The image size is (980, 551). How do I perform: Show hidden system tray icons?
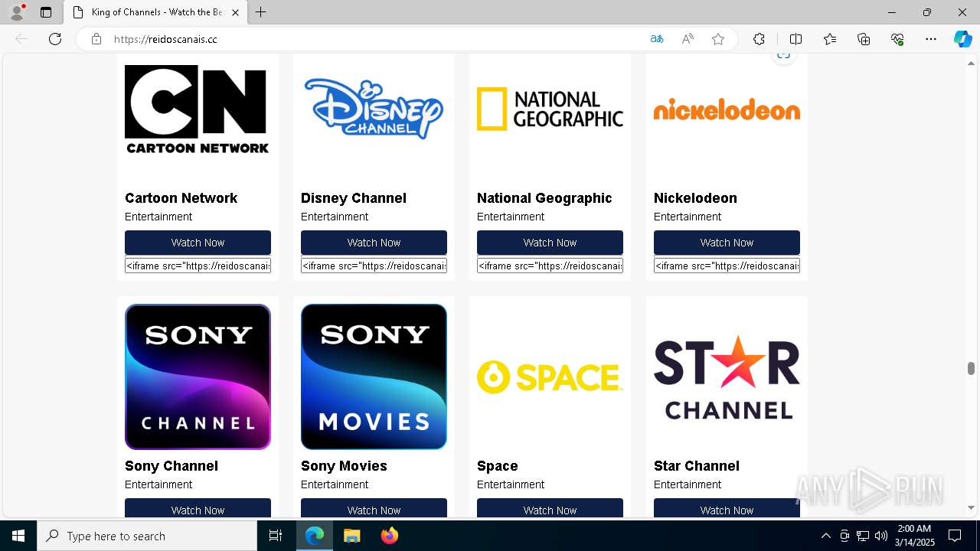(825, 536)
